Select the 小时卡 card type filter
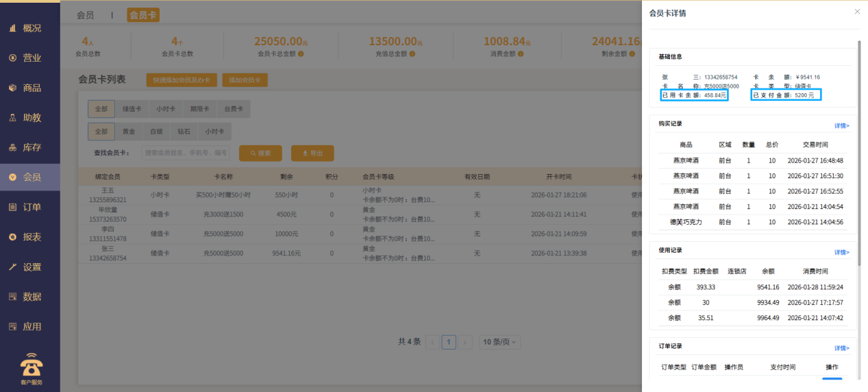This screenshot has width=868, height=392. point(166,109)
